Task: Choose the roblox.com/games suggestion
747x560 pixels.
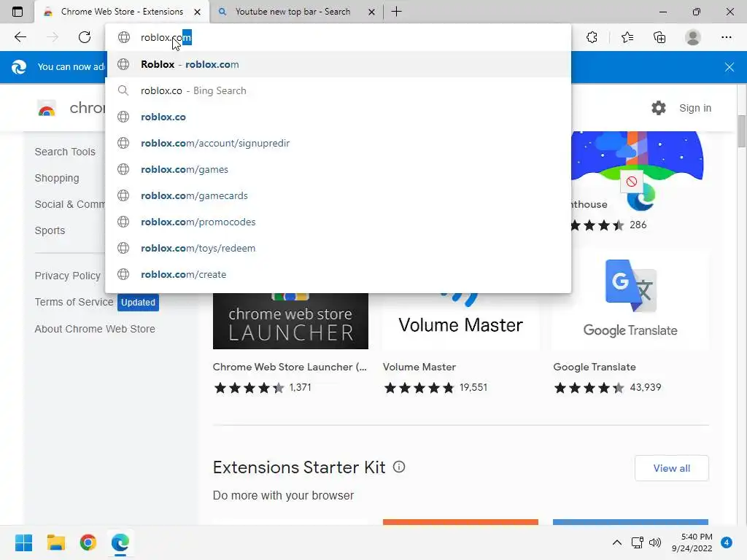Action: click(x=338, y=169)
